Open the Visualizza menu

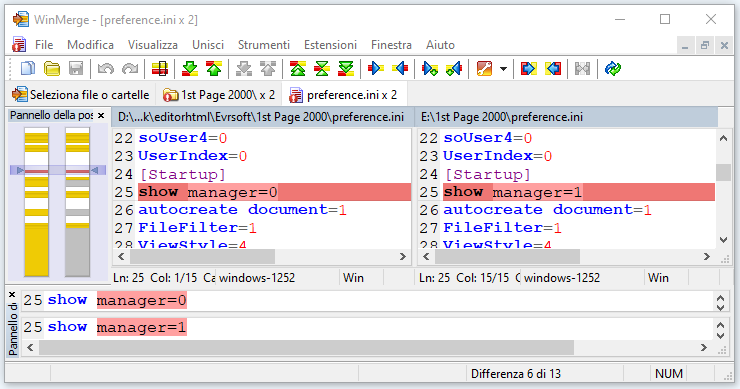pos(152,45)
